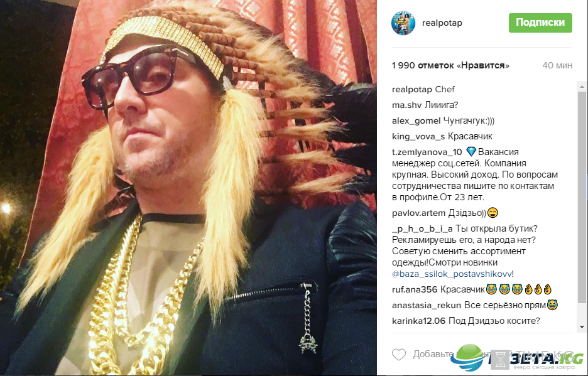Screen dimensions: 588x376
Task: Open the alex_gomel commenter profile
Action: [x=416, y=121]
